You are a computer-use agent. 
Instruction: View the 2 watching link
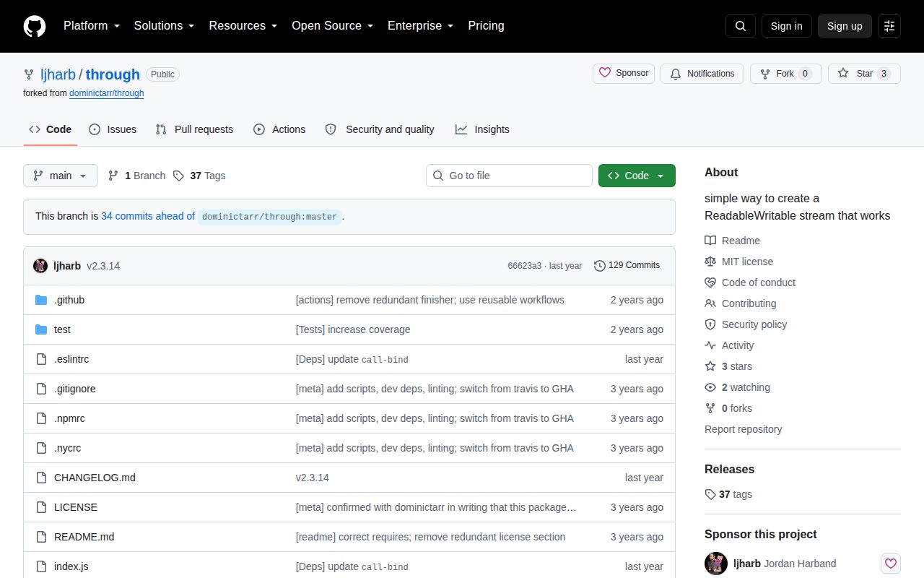click(x=737, y=387)
